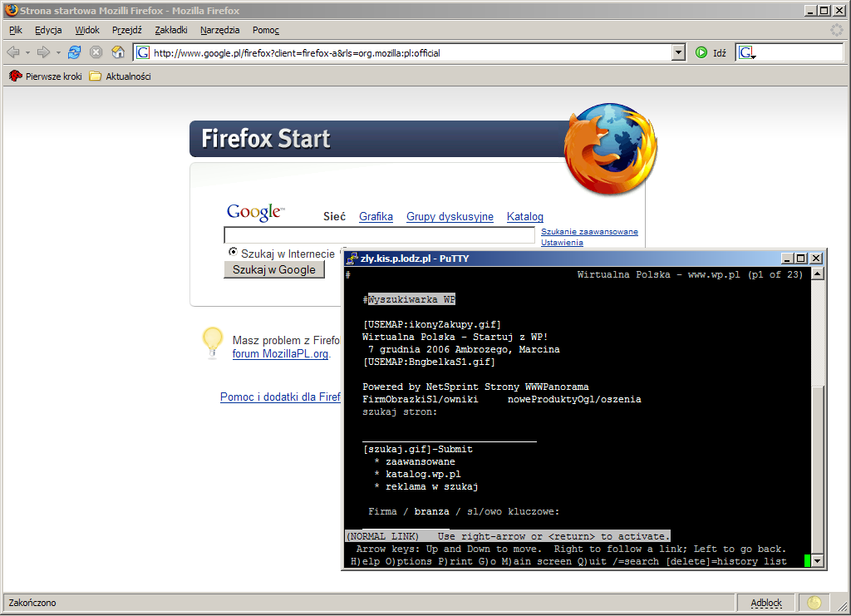Go back with the Back arrow icon

(13, 52)
